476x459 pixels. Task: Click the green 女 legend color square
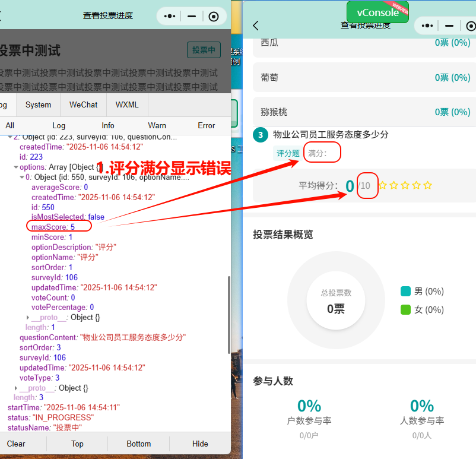(406, 309)
